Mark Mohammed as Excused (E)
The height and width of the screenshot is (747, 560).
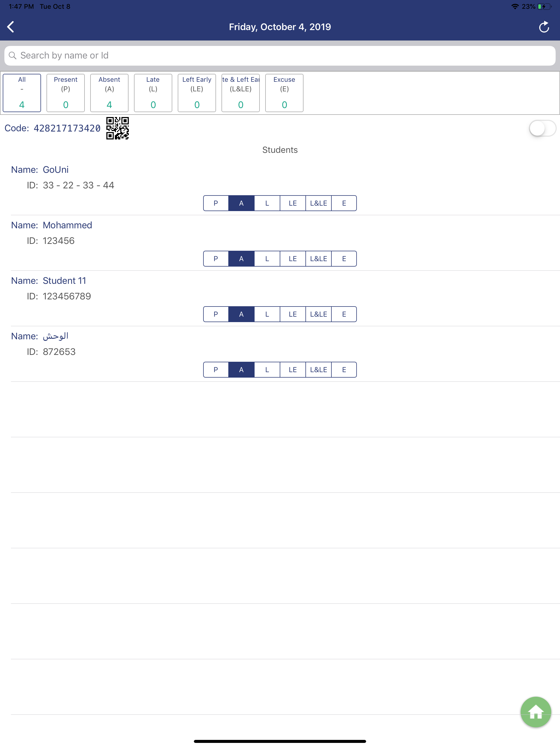[344, 259]
